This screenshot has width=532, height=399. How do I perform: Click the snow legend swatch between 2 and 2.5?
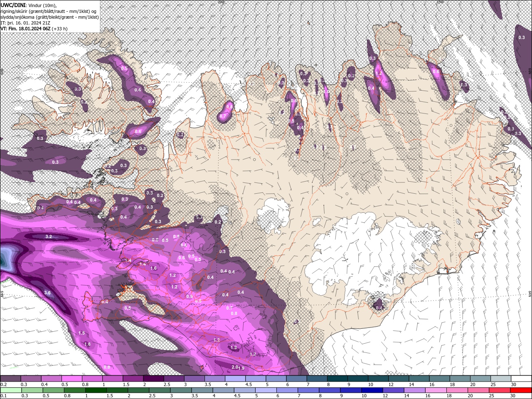point(153,379)
